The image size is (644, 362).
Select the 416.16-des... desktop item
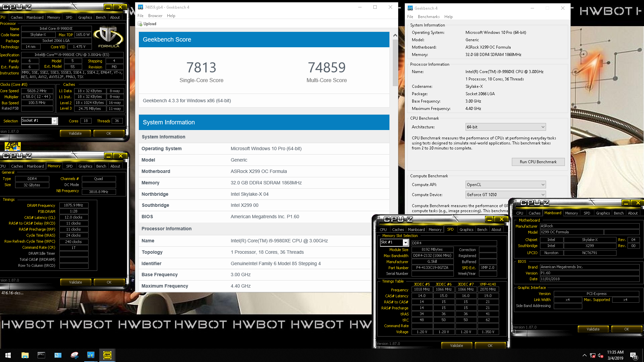[x=12, y=293]
